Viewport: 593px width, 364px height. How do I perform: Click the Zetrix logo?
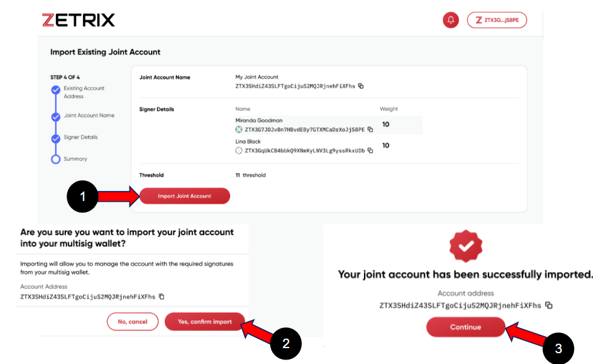coord(79,20)
